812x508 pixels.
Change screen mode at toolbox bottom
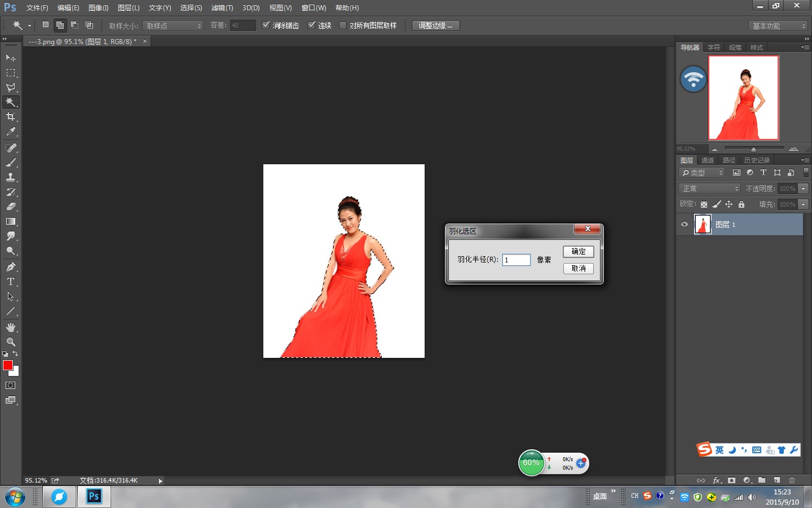[x=11, y=400]
